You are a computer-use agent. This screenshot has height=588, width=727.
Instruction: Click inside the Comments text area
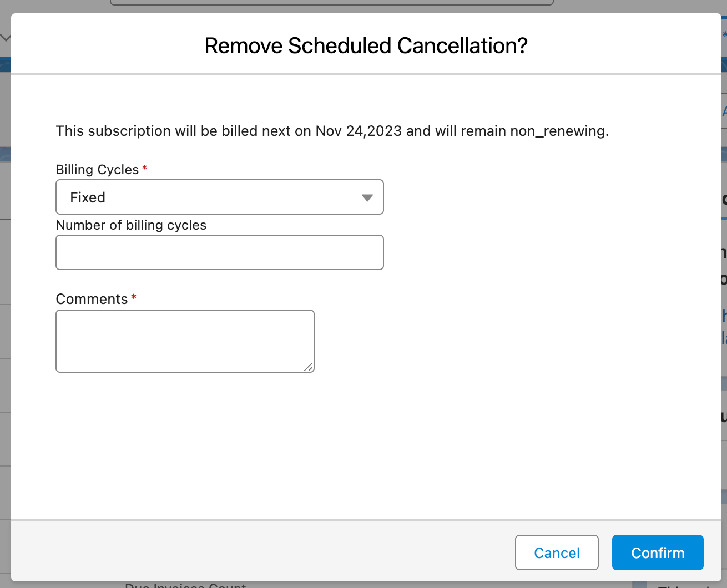click(185, 341)
